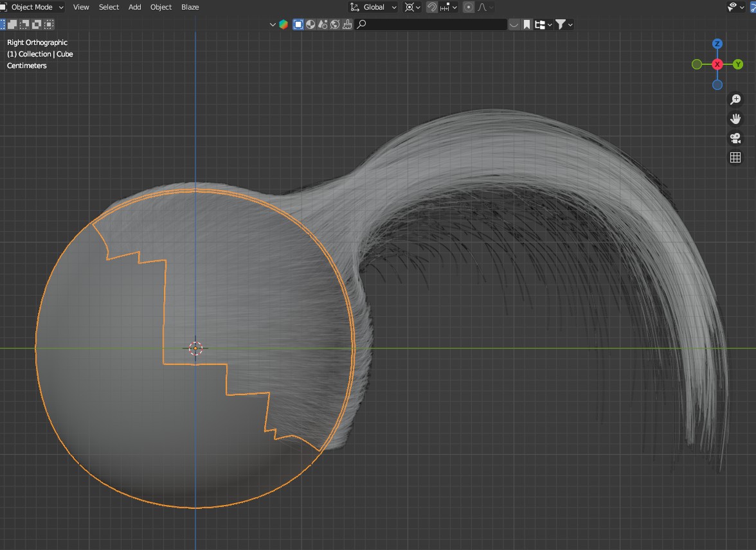Viewport: 756px width, 550px height.
Task: Open the Object Mode dropdown
Action: [33, 7]
